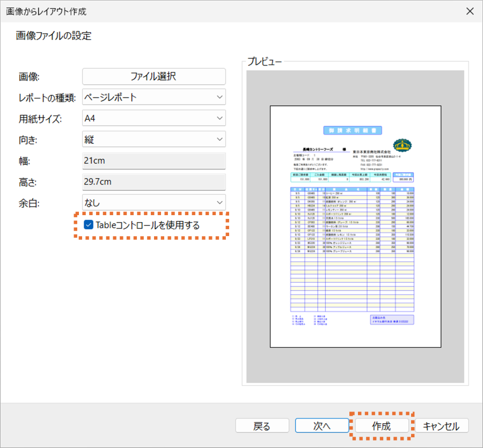Image resolution: width=483 pixels, height=448 pixels.
Task: Open the レポートの種類 dropdown
Action: pos(154,97)
